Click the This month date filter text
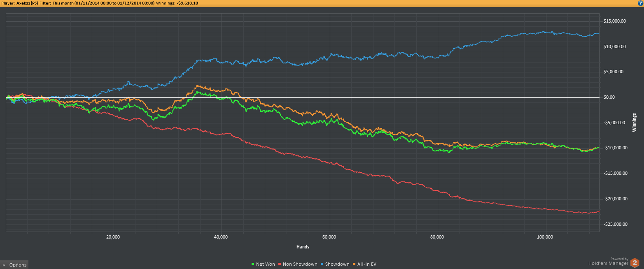The image size is (644, 269). 104,3
